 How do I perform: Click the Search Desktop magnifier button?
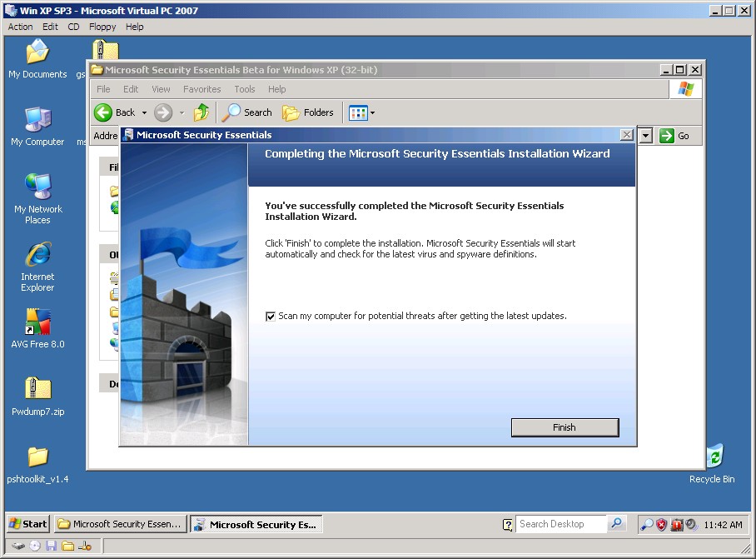[616, 524]
